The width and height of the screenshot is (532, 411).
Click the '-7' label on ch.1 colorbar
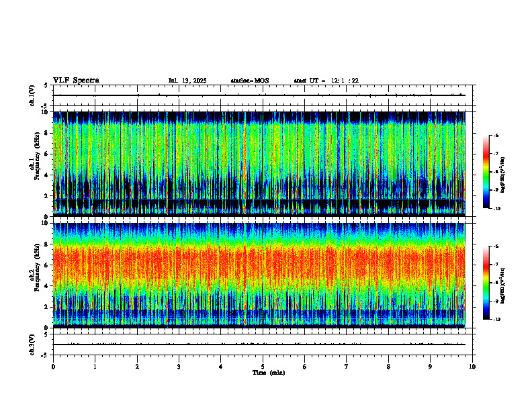pos(496,154)
